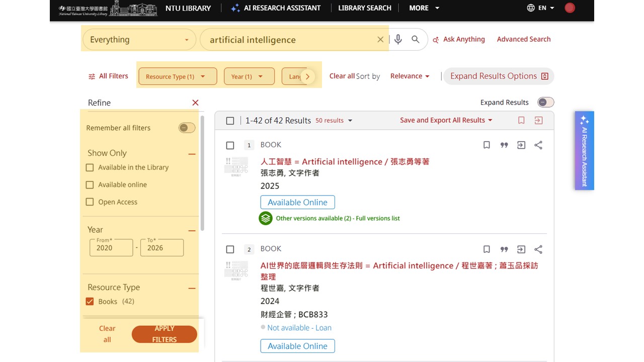Enable the Expand Results toggle
The height and width of the screenshot is (362, 644).
pyautogui.click(x=546, y=102)
